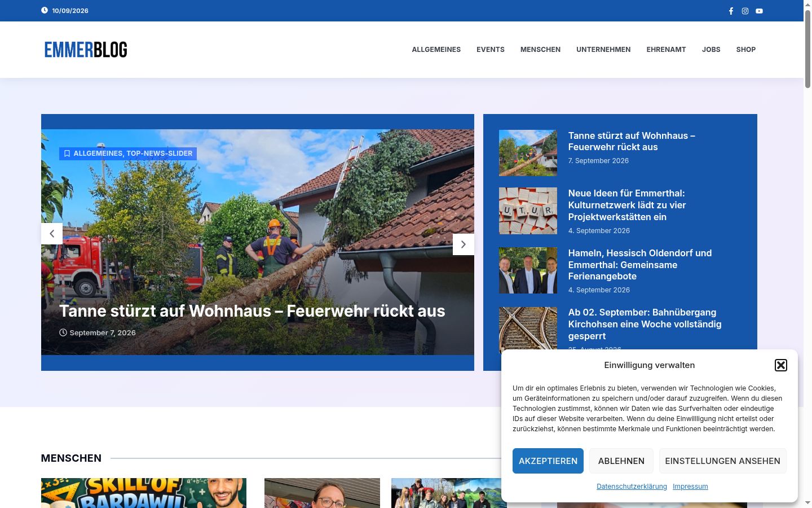Open the Jobs menu item
The height and width of the screenshot is (508, 812).
[x=711, y=50]
